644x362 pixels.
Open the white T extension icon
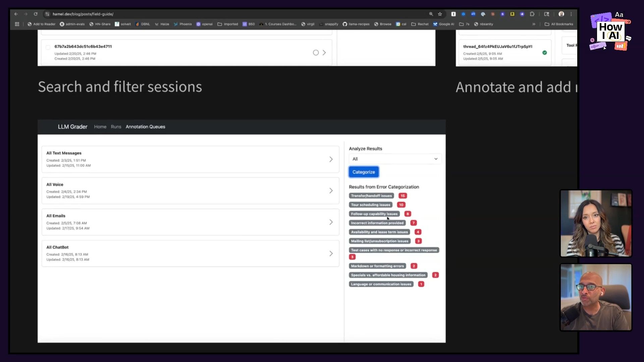(x=453, y=14)
